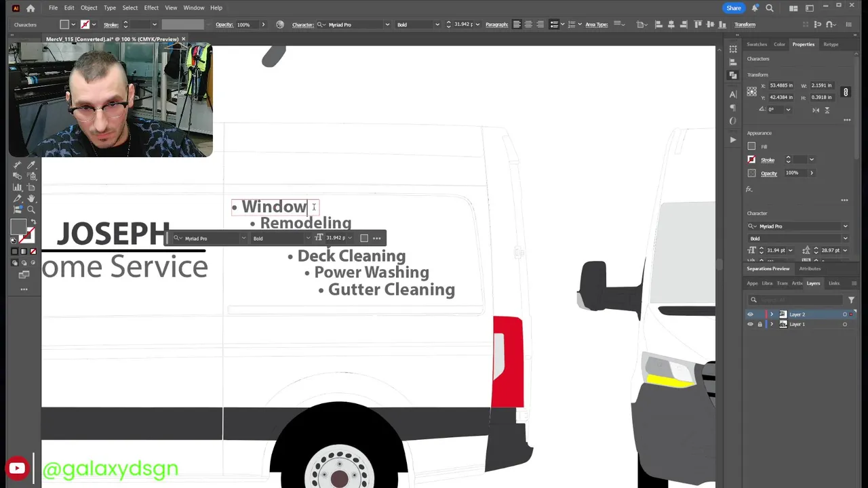This screenshot has width=868, height=488.
Task: Click horizontal align left icon
Action: pos(658,24)
